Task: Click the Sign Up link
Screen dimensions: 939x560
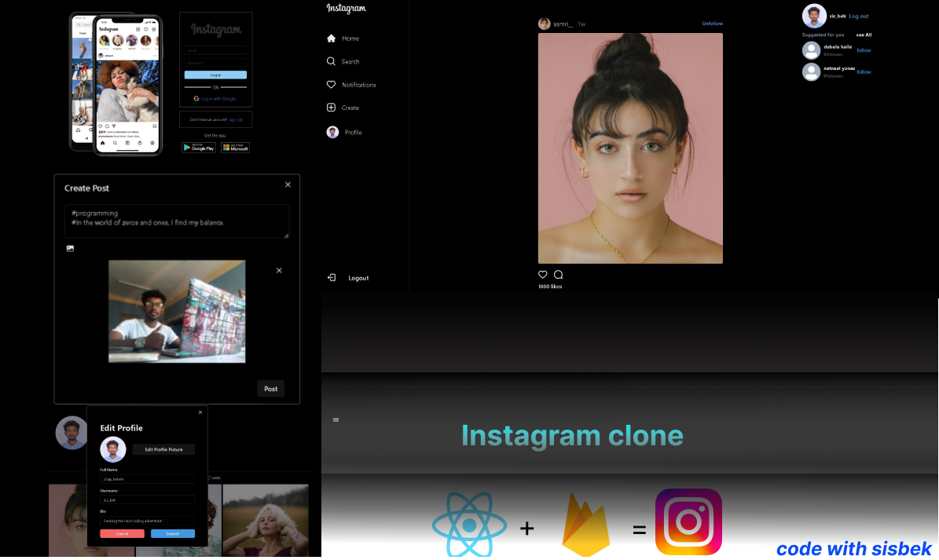Action: click(x=236, y=119)
